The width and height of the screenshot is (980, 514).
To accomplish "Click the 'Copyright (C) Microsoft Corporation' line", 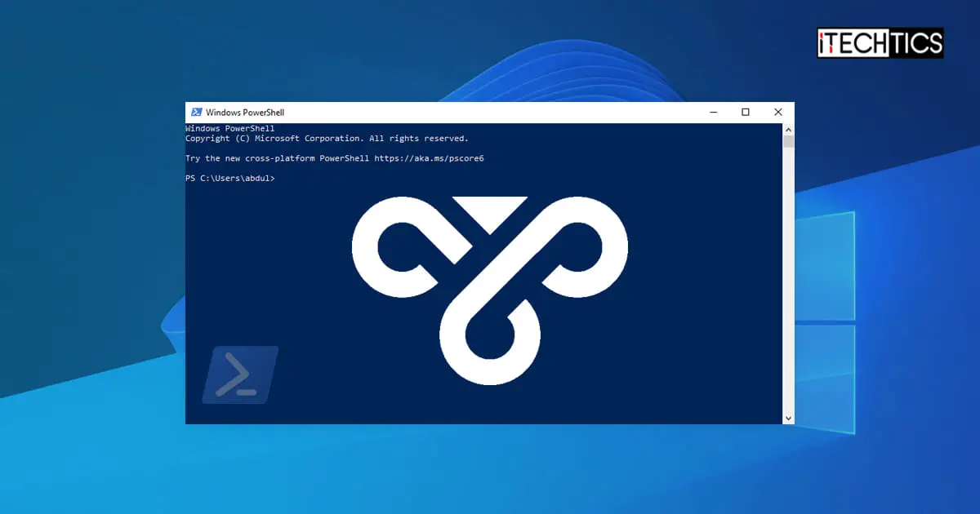I will [327, 139].
